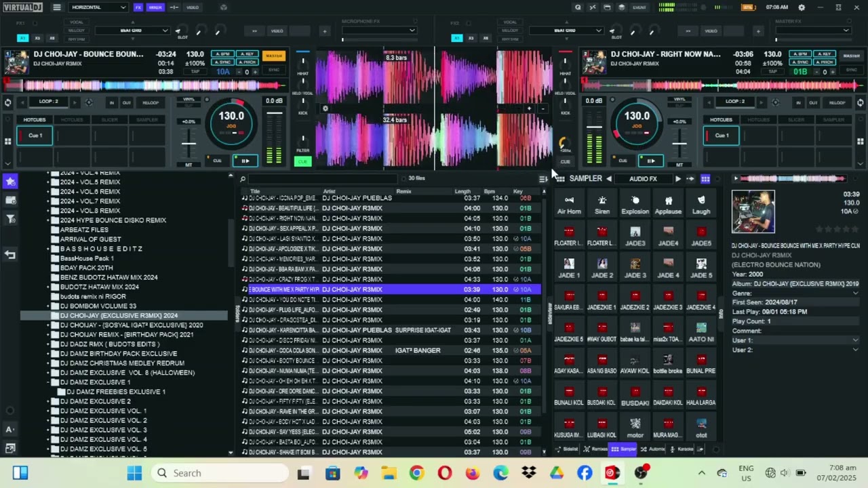Image resolution: width=868 pixels, height=488 pixels.
Task: Toggle A. PITCH on right deck
Action: pos(824,62)
